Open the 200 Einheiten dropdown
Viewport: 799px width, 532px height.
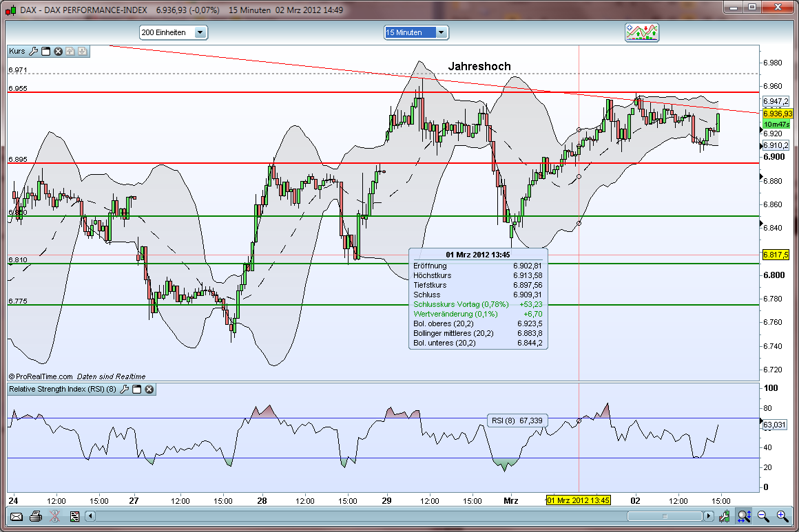coord(200,32)
